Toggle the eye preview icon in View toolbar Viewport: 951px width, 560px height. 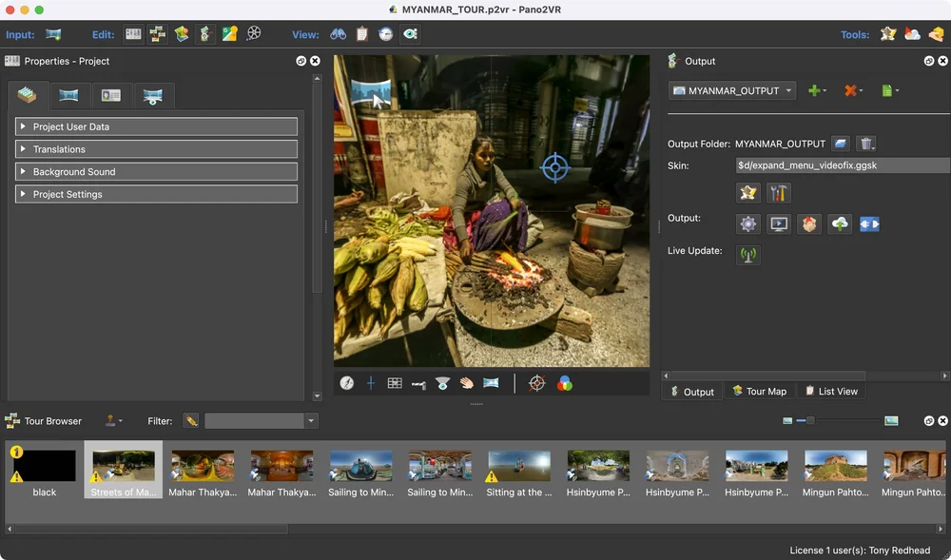pyautogui.click(x=410, y=34)
